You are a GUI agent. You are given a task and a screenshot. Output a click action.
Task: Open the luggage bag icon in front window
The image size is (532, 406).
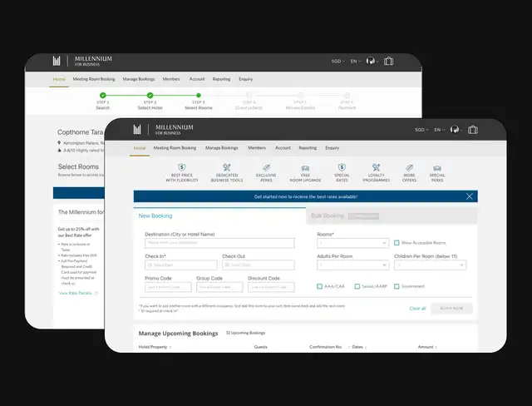coord(473,129)
